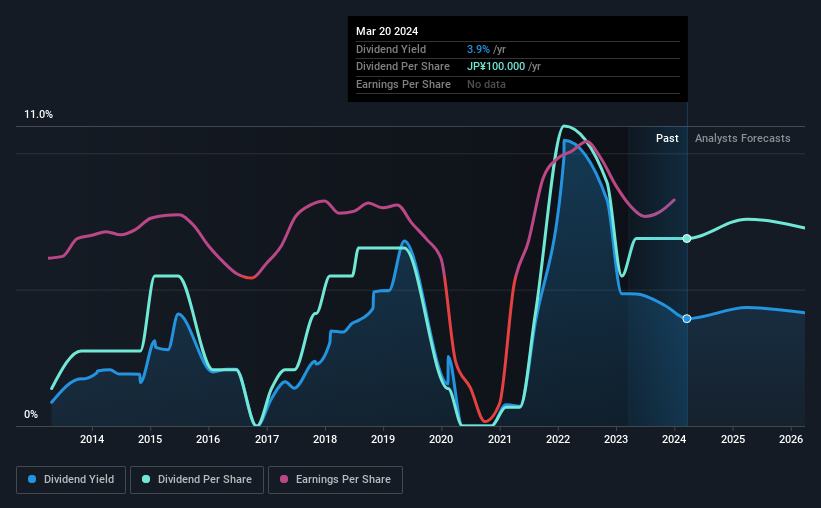Screen dimensions: 821x508
Task: Click the 2026 x-axis label
Action: 791,439
